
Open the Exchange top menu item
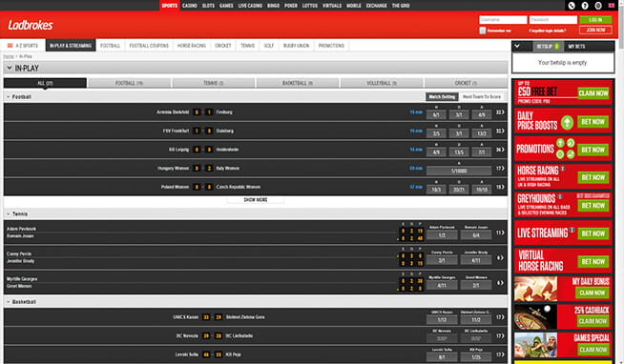(376, 6)
